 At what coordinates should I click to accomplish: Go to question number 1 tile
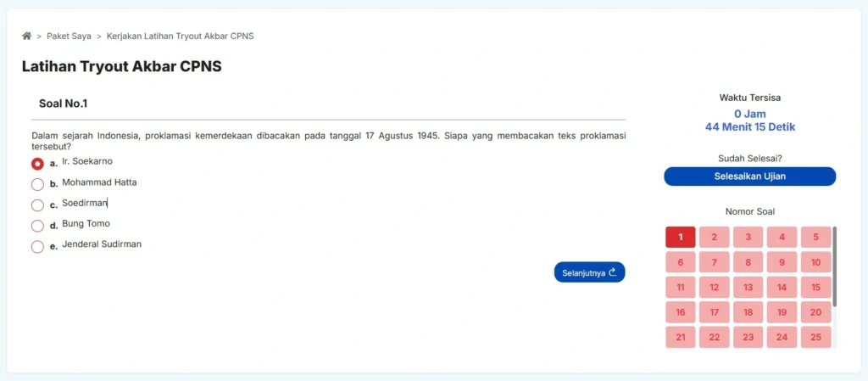point(680,238)
